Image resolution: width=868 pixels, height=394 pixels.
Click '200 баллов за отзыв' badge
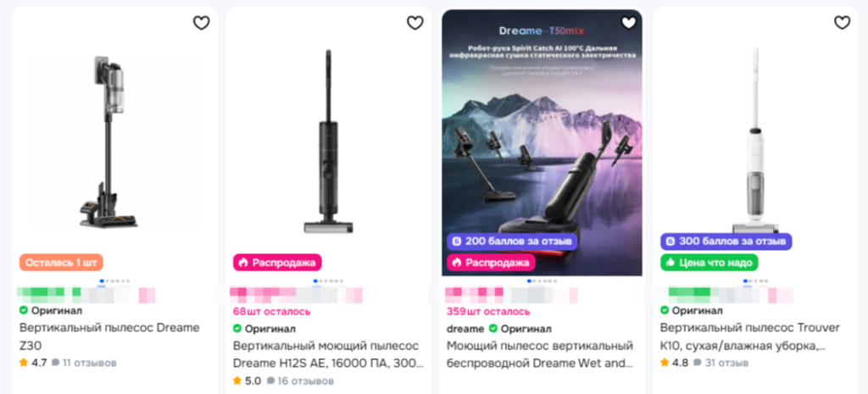click(x=513, y=241)
